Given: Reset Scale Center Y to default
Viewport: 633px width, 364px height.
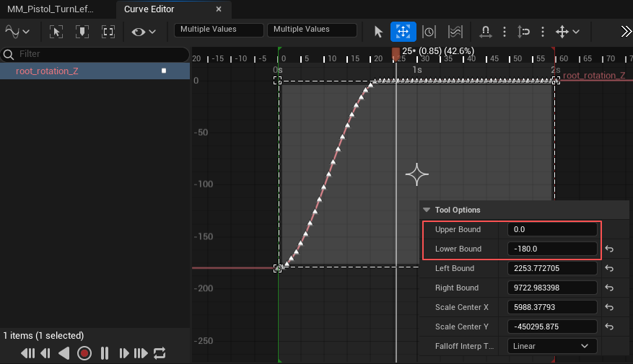Looking at the screenshot, I should [609, 327].
